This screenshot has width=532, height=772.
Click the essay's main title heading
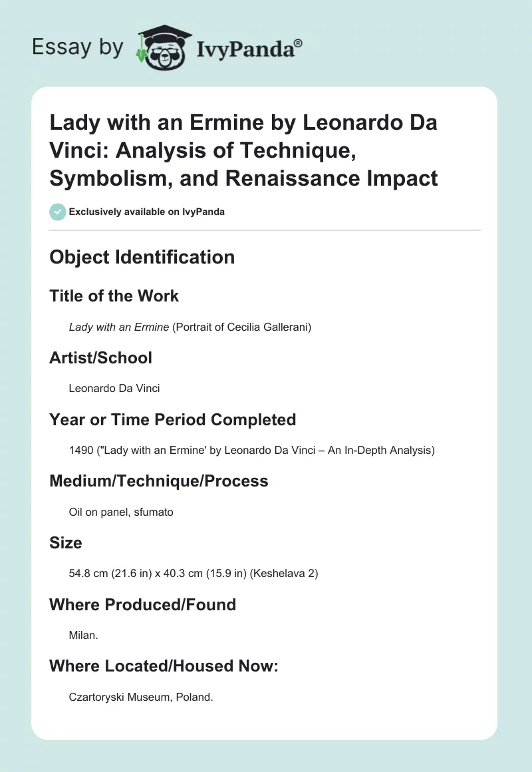tap(243, 150)
